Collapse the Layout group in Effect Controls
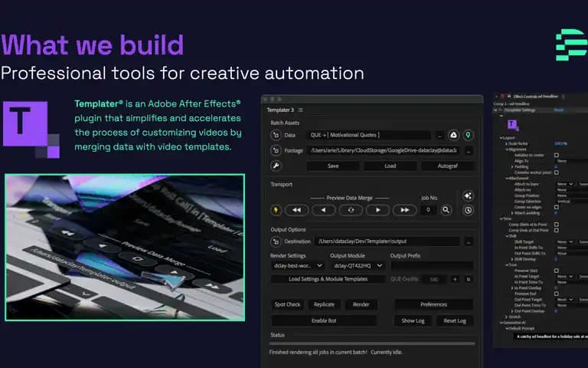Screen dimensions: 588x368 [x=501, y=138]
